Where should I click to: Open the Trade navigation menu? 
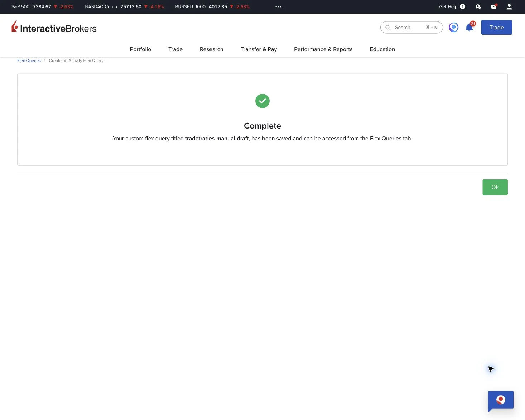click(175, 49)
